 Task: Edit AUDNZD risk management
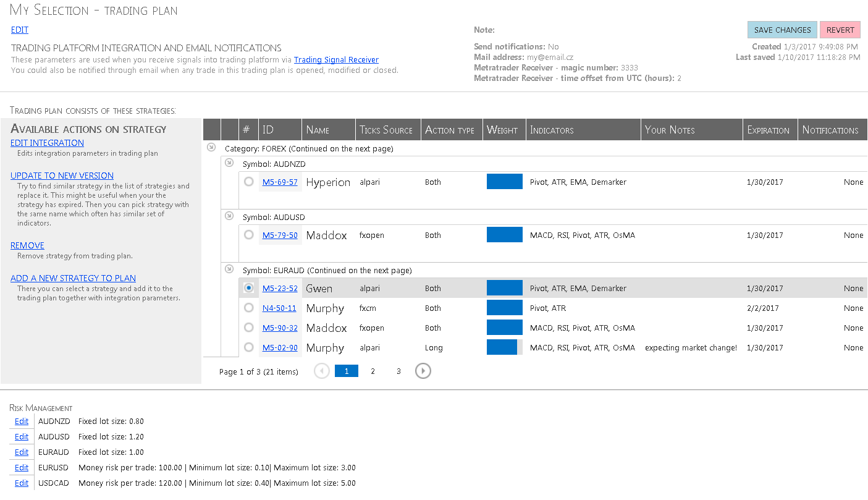click(22, 422)
